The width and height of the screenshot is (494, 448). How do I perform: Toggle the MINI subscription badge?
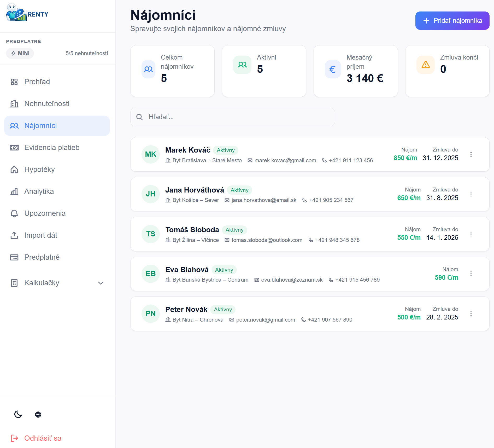point(20,53)
